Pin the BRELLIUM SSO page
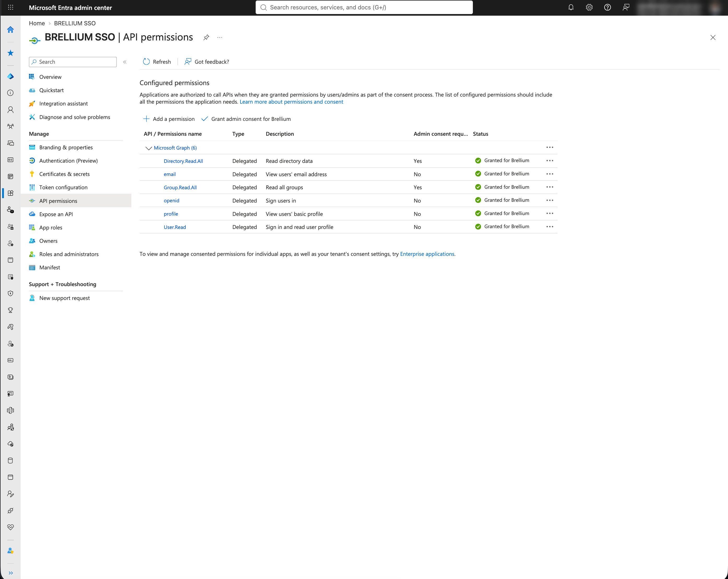 tap(206, 38)
